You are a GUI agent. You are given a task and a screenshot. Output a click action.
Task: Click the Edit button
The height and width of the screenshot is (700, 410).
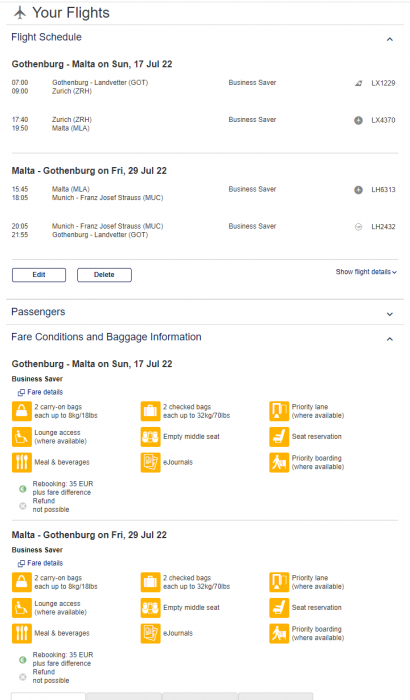point(39,275)
